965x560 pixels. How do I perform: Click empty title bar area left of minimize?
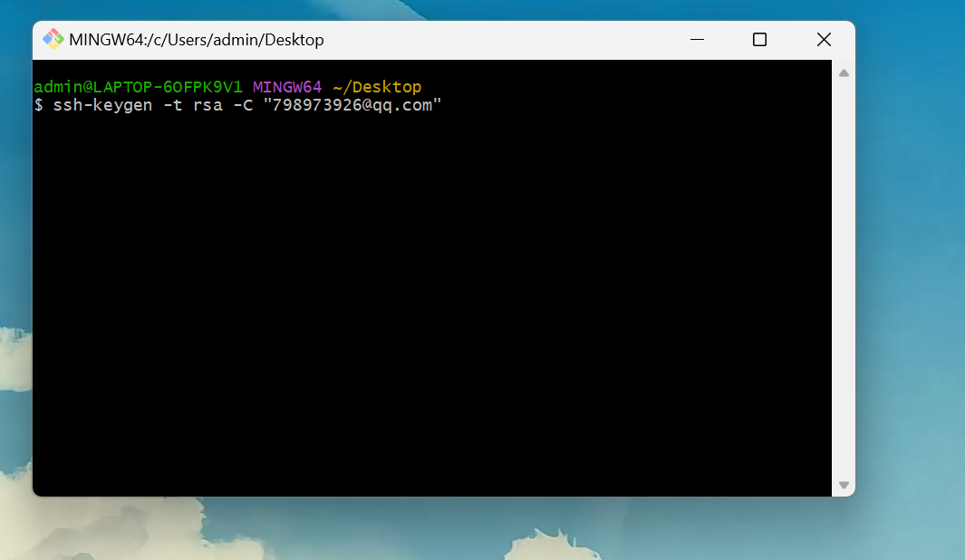[498, 40]
